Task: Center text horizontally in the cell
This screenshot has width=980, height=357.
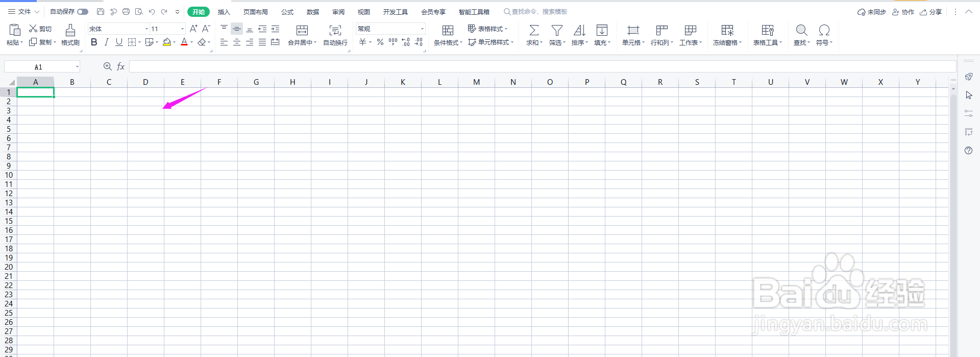Action: coord(237,42)
